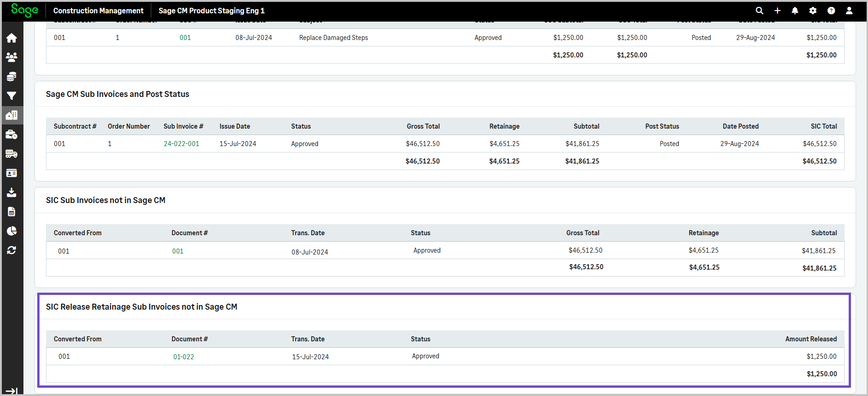The height and width of the screenshot is (396, 868).
Task: Click the download tray icon in sidebar
Action: point(11,192)
